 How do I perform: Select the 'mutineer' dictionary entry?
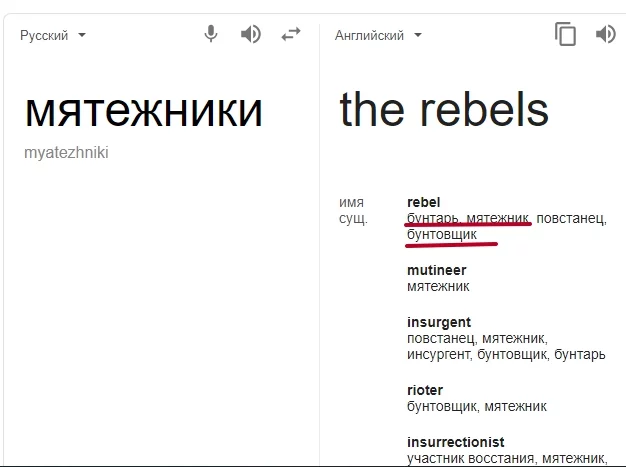(437, 270)
